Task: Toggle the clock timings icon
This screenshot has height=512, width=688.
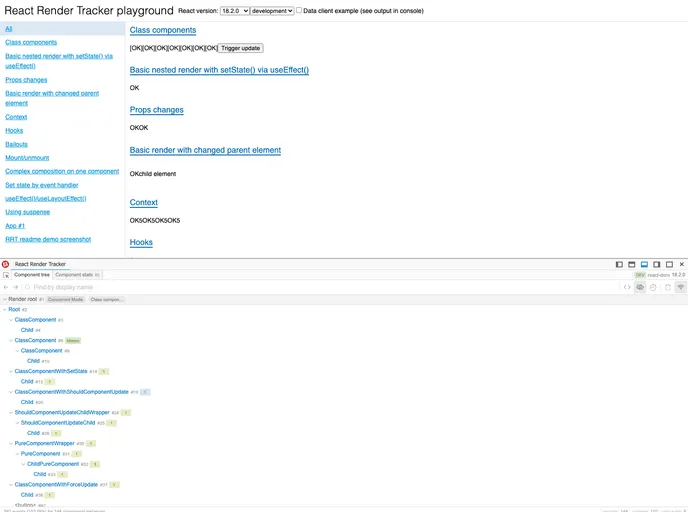Action: coord(653,287)
